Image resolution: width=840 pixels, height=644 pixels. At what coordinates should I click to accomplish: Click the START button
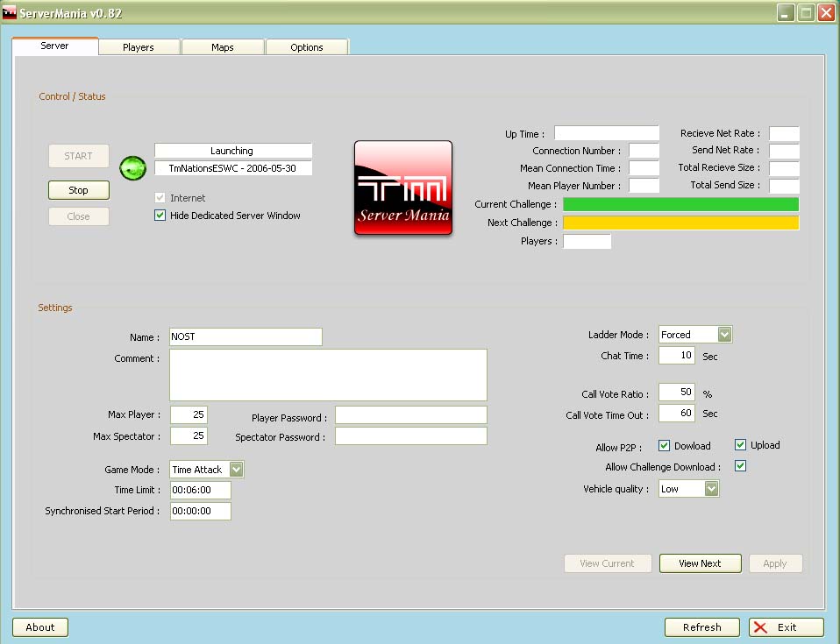click(79, 156)
